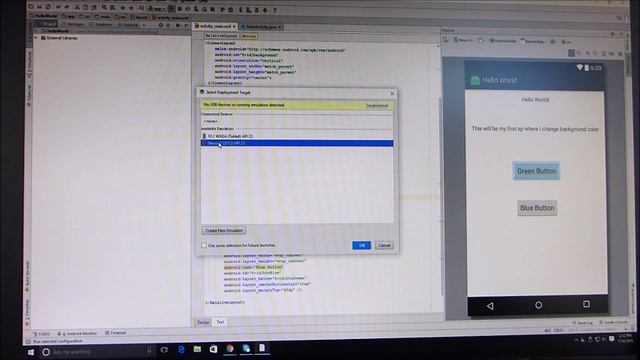Select HelloWorld in the navigation breadcrumb bar

pyautogui.click(x=44, y=16)
